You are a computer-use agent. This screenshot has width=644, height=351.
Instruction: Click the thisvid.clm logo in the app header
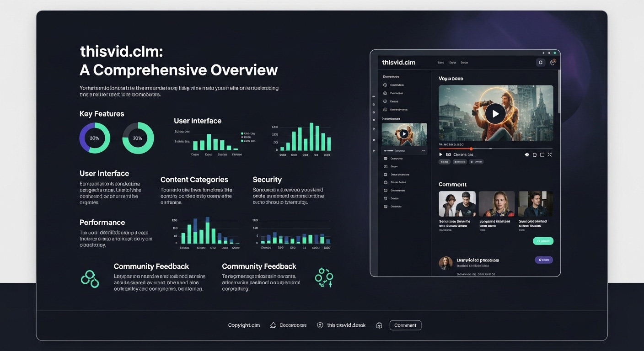click(398, 62)
